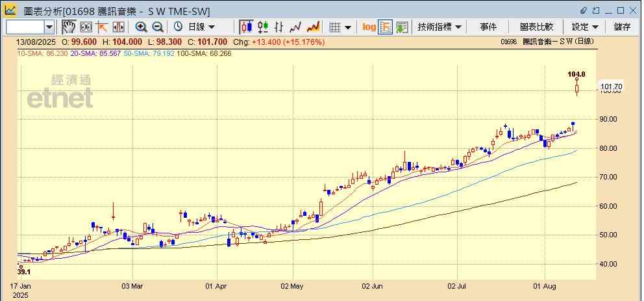Click the Chg +13.400 (+15.176%) value

tap(279, 42)
